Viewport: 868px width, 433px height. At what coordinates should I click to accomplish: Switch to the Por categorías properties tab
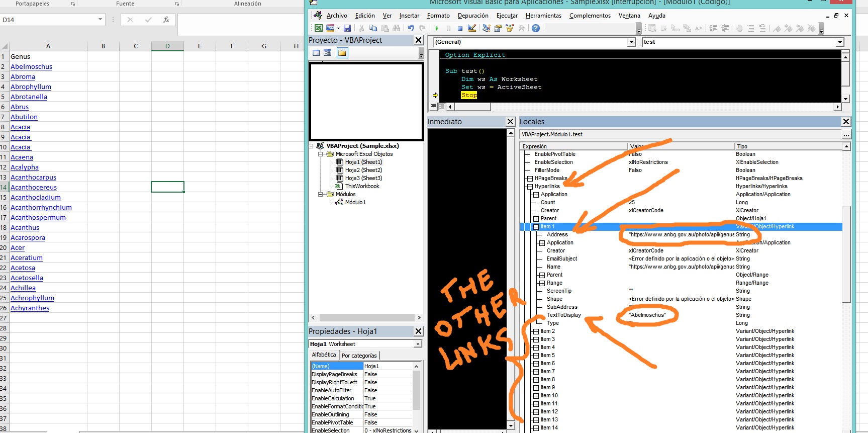tap(359, 356)
